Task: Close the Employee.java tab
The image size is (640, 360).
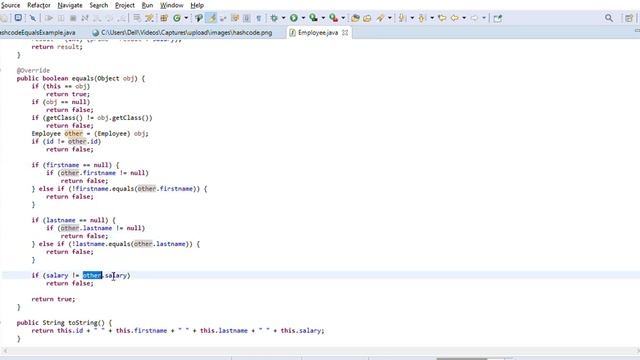Action: click(x=345, y=33)
